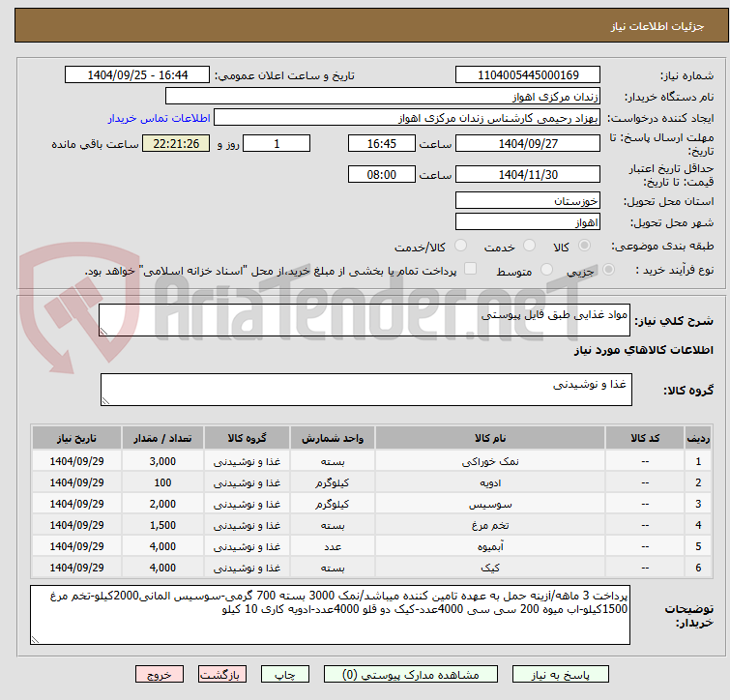This screenshot has height=700, width=730.
Task: Click the announcement date field 1404/09/25 - 16:44
Action: click(137, 75)
